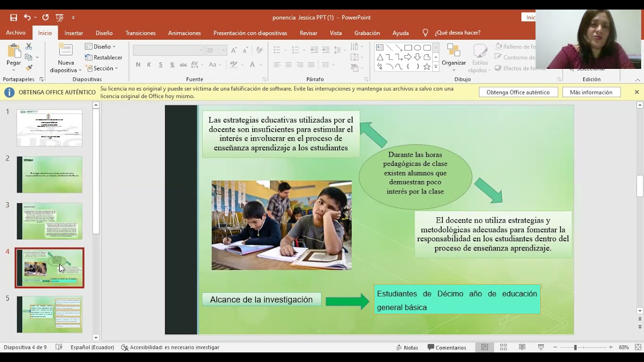Zoom out with the minus button
Image resolution: width=644 pixels, height=362 pixels.
tap(555, 347)
